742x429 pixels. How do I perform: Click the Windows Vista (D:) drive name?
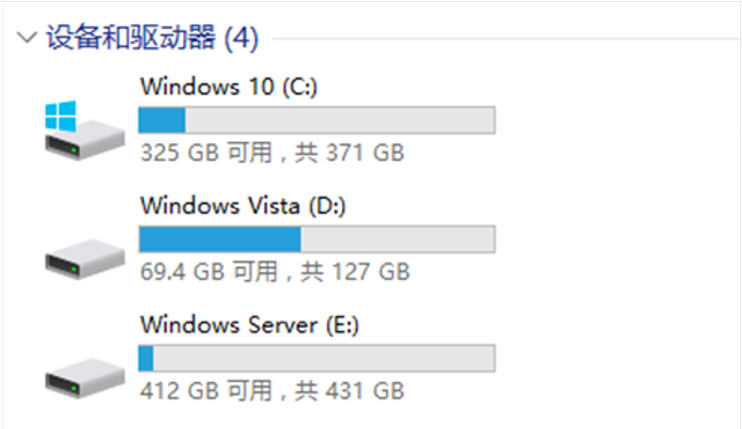243,206
